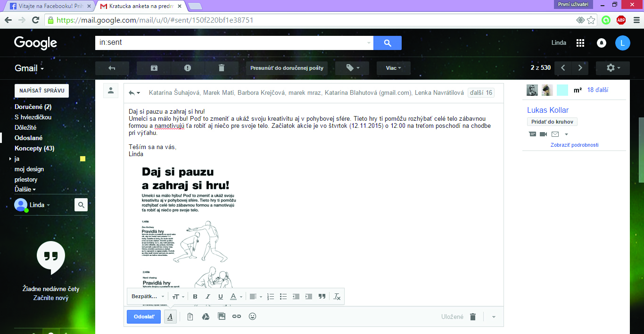Viewport: 644px width, 334px height.
Task: Click the Zobraziť podrobnosti link
Action: 574,145
